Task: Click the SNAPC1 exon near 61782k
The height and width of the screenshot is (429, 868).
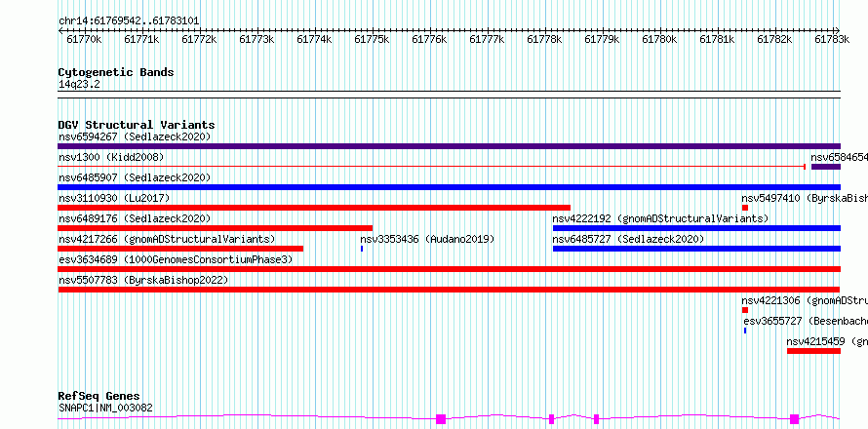Action: tap(795, 419)
